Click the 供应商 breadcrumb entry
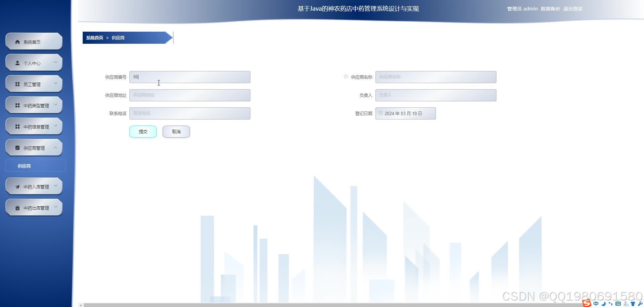Screen dimensions: 644x307 [118, 38]
